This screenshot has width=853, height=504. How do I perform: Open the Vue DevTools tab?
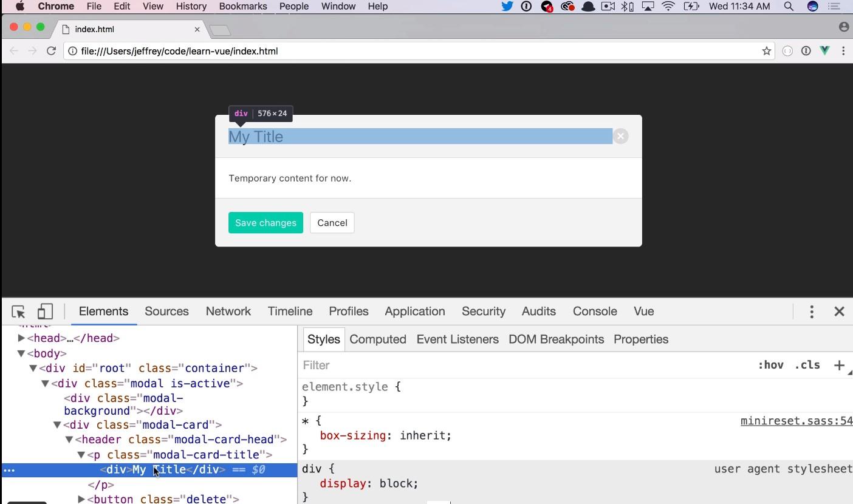[644, 312]
